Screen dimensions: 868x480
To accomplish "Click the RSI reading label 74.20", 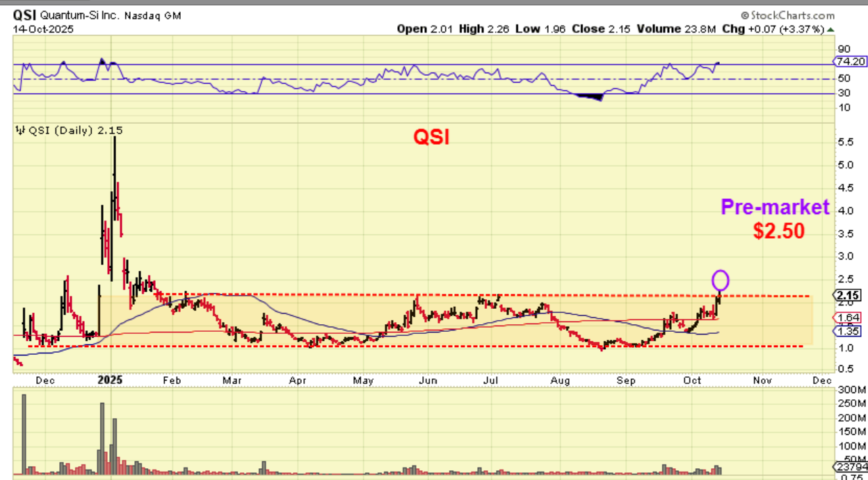I will pos(850,61).
